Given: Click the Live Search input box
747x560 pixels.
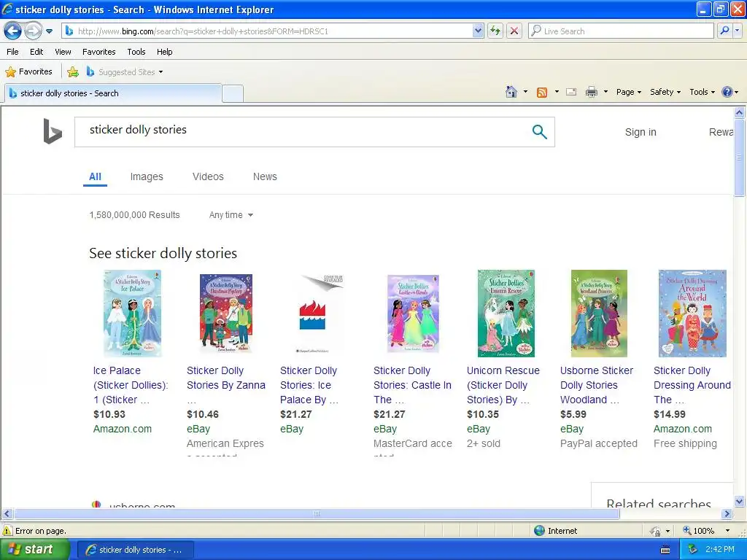Looking at the screenshot, I should (x=621, y=31).
